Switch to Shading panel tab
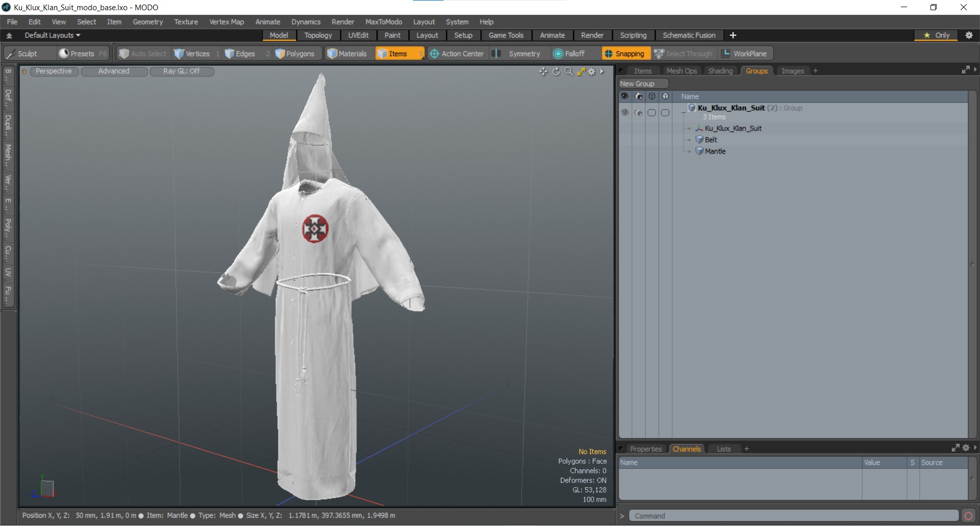This screenshot has width=980, height=526. [720, 71]
